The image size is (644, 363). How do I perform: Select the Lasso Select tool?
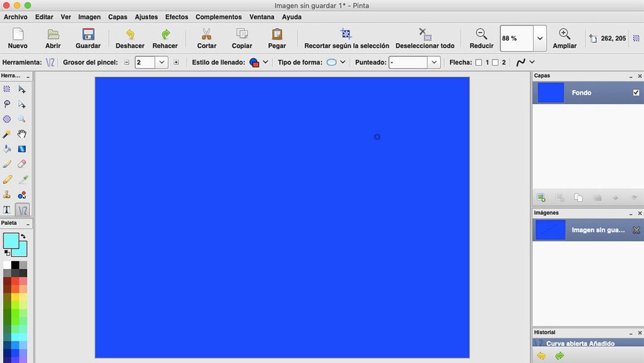point(6,104)
